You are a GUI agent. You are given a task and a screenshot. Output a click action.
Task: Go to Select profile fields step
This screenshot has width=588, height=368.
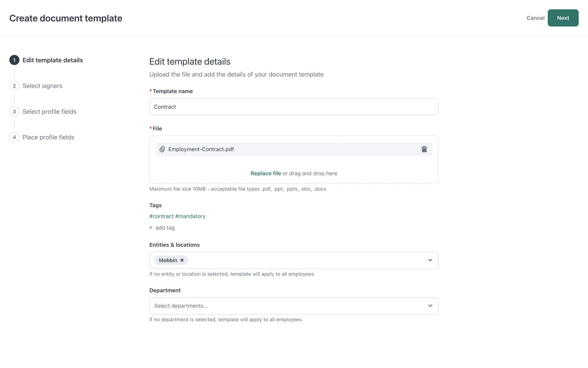(x=49, y=112)
